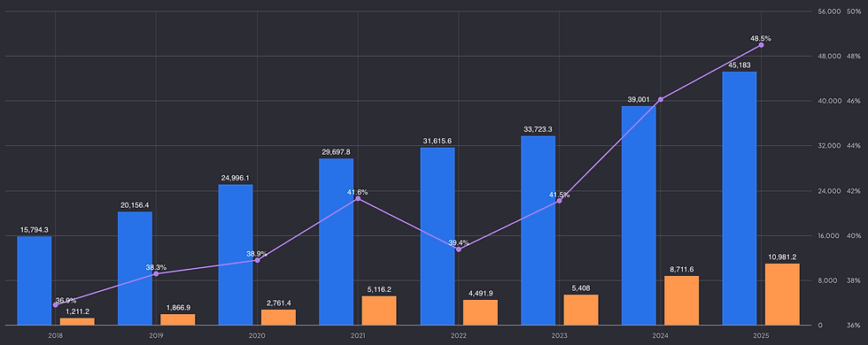Click the 36.9% line point for 2018

(55, 305)
